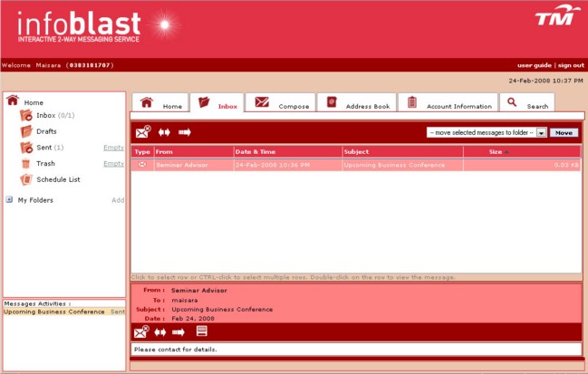
Task: Open the Compose tab
Action: [281, 102]
